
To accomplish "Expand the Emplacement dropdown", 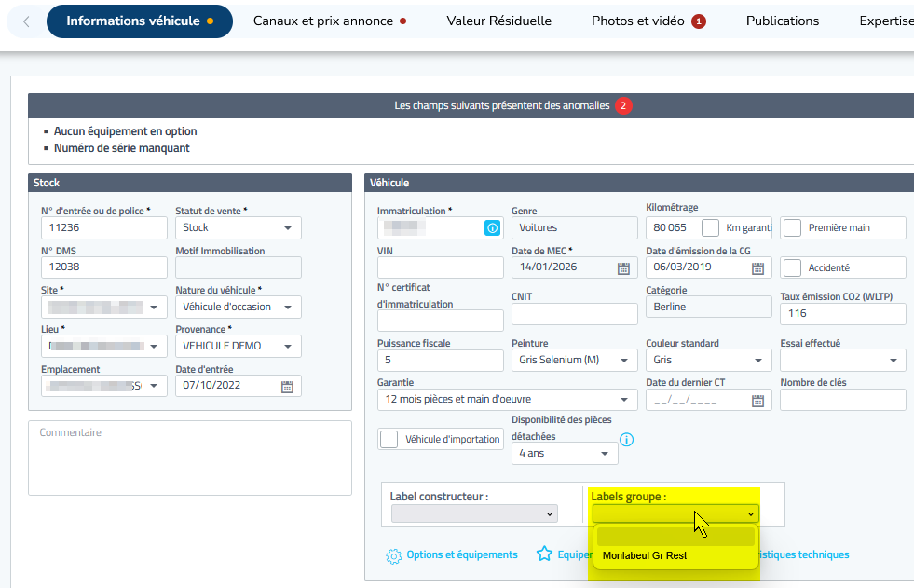I will click(103, 386).
